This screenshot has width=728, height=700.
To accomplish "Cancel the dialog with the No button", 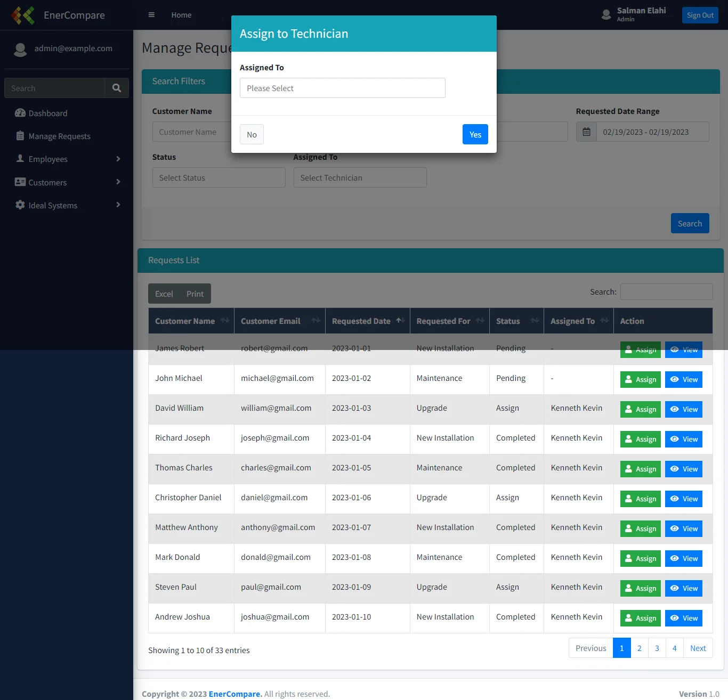I will click(252, 134).
